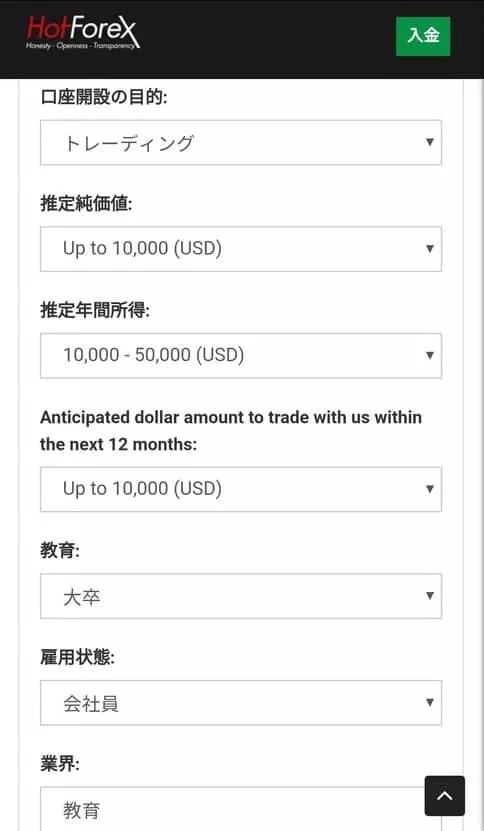The height and width of the screenshot is (831, 484).
Task: Open the anticipated trade amount dropdown
Action: coord(241,489)
